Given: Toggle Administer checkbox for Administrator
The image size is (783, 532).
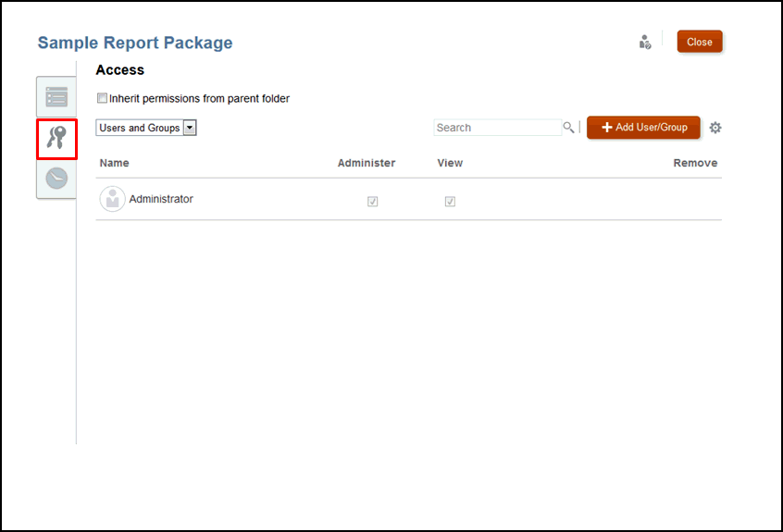Looking at the screenshot, I should (x=373, y=201).
